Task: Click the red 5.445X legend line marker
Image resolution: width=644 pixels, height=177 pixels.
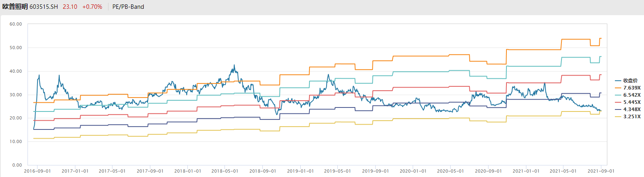Action: [618, 102]
